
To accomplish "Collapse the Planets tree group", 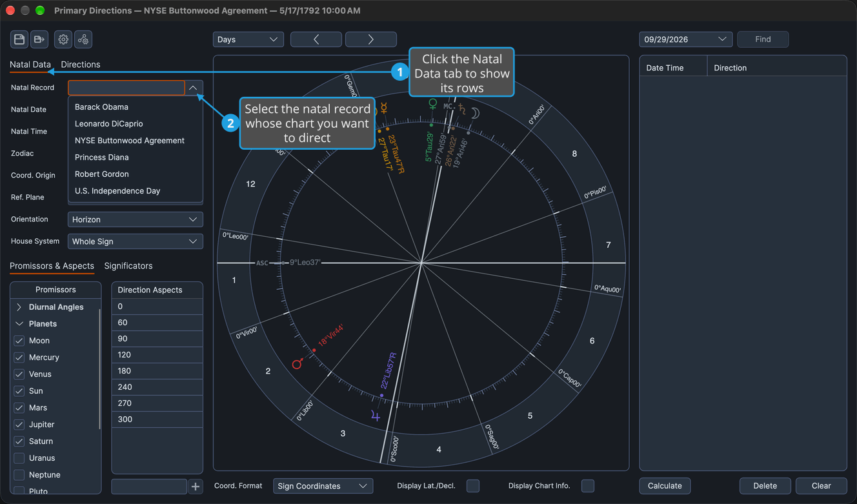I will (19, 324).
